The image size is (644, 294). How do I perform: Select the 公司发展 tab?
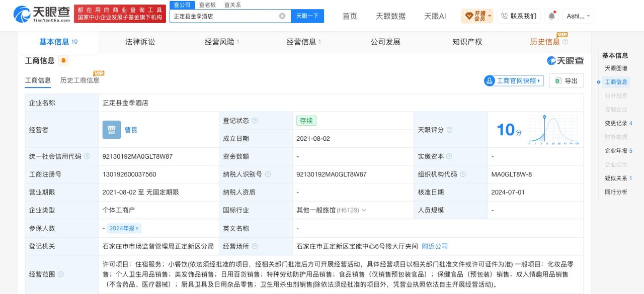coord(385,42)
